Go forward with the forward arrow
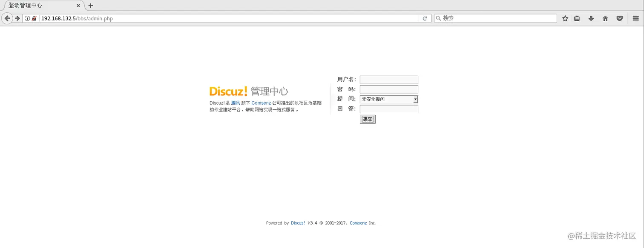This screenshot has width=644, height=248. 17,18
